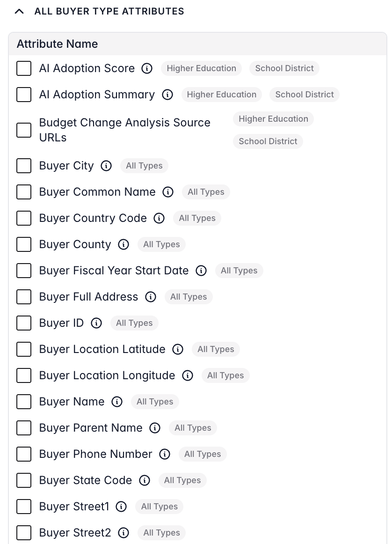
Task: Click the Buyer Name info icon
Action: click(x=116, y=402)
